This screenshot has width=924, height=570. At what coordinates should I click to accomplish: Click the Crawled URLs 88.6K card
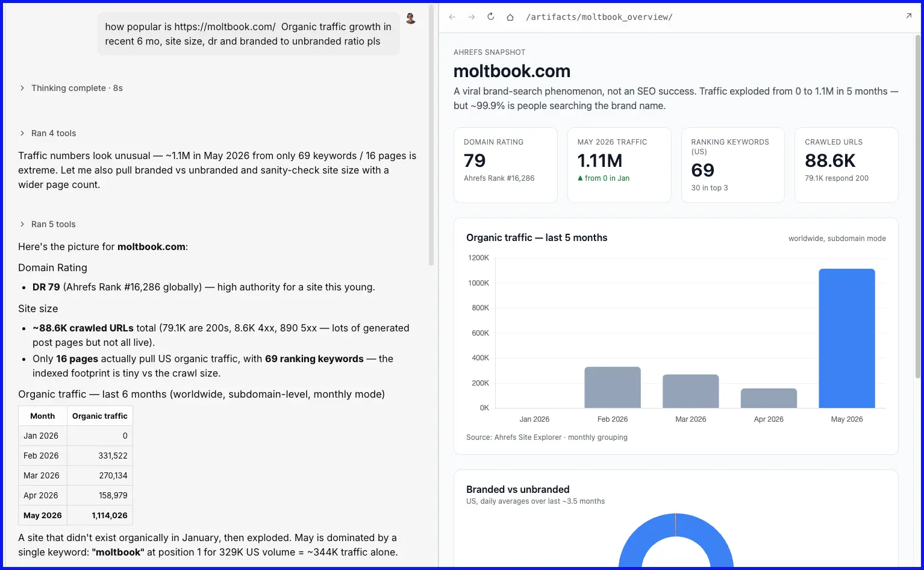[846, 164]
